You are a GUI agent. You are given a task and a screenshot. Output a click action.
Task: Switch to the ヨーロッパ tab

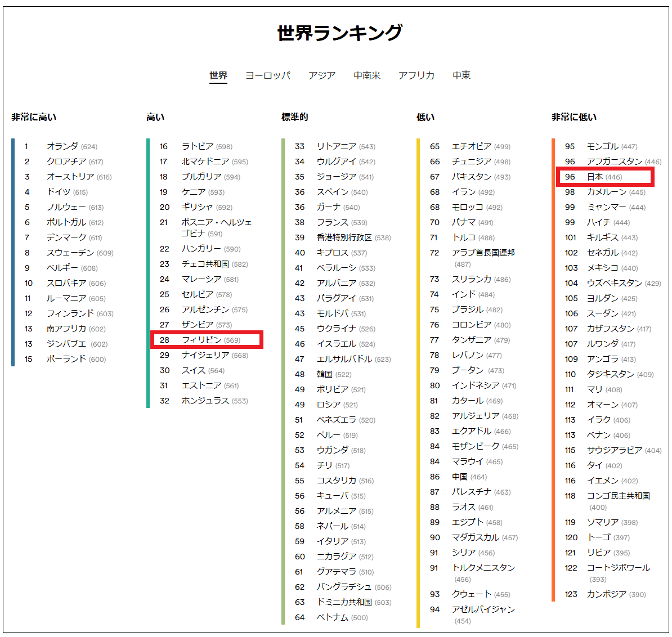268,76
